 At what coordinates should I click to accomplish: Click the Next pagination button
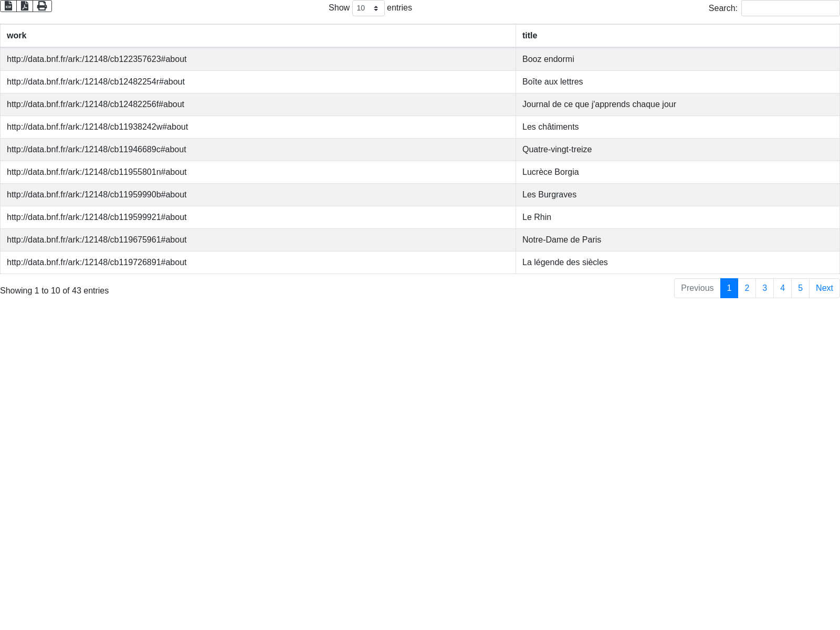[x=824, y=288]
